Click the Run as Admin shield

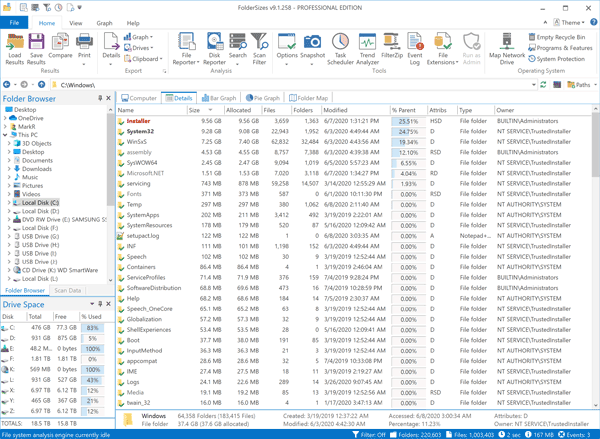471,49
